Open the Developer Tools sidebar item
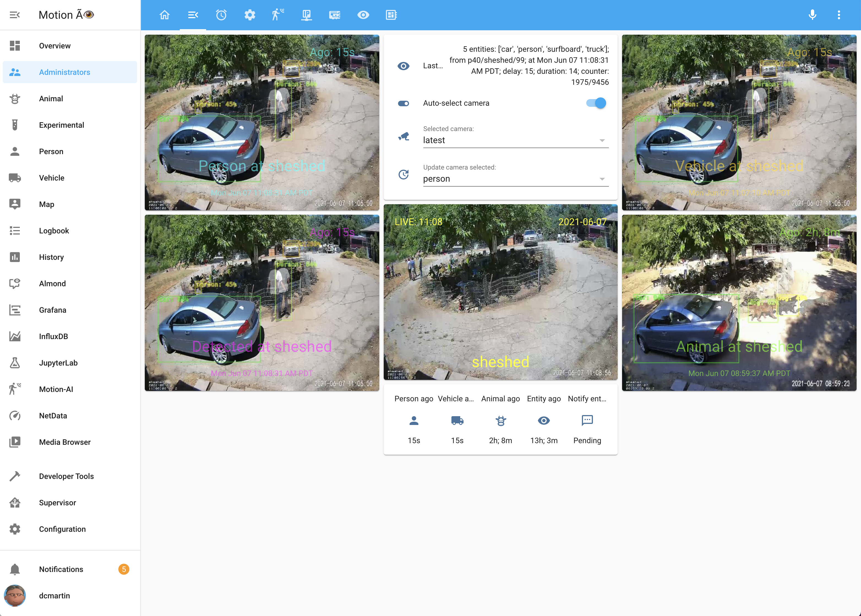Screen dimensions: 861x616 66,476
